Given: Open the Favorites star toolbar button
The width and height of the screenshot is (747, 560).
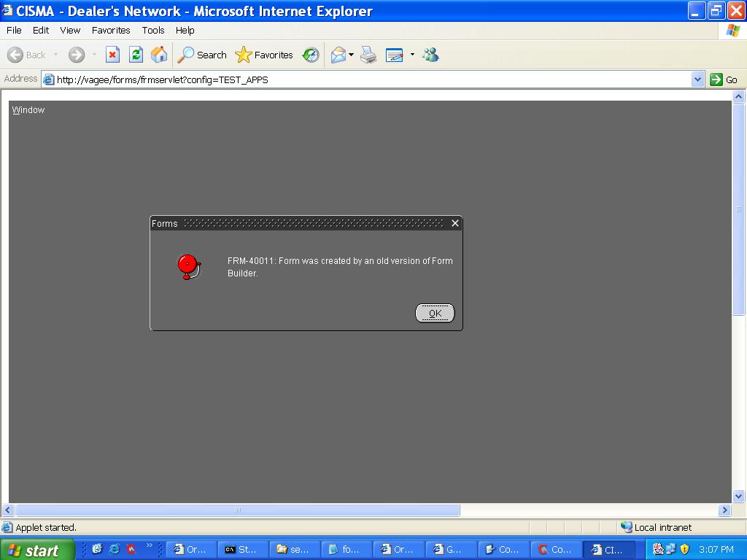Looking at the screenshot, I should tap(264, 55).
